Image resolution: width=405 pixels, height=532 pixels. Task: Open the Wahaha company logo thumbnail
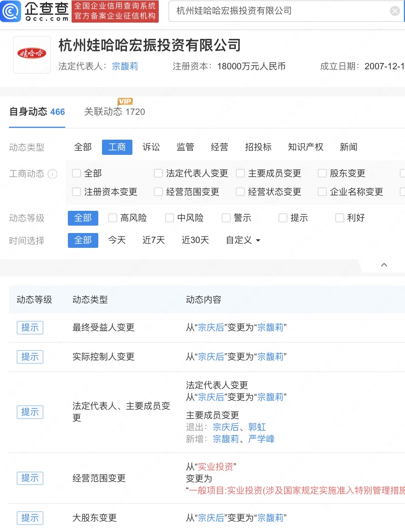coord(32,54)
